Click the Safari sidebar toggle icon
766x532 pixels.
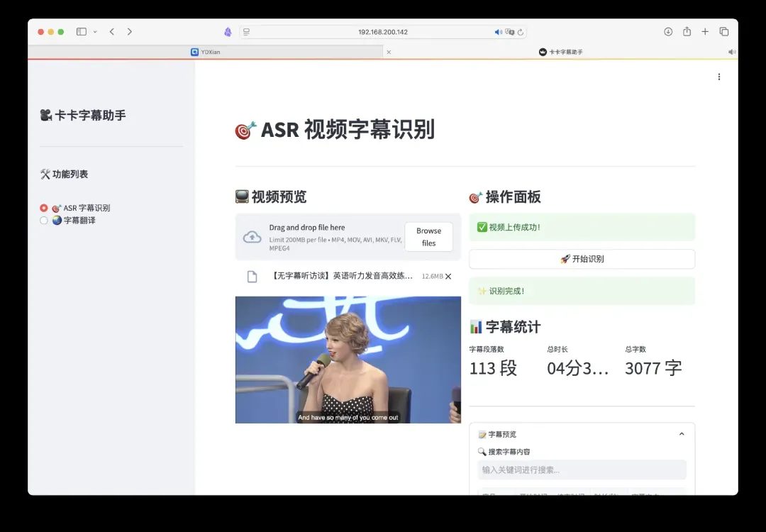pyautogui.click(x=82, y=32)
